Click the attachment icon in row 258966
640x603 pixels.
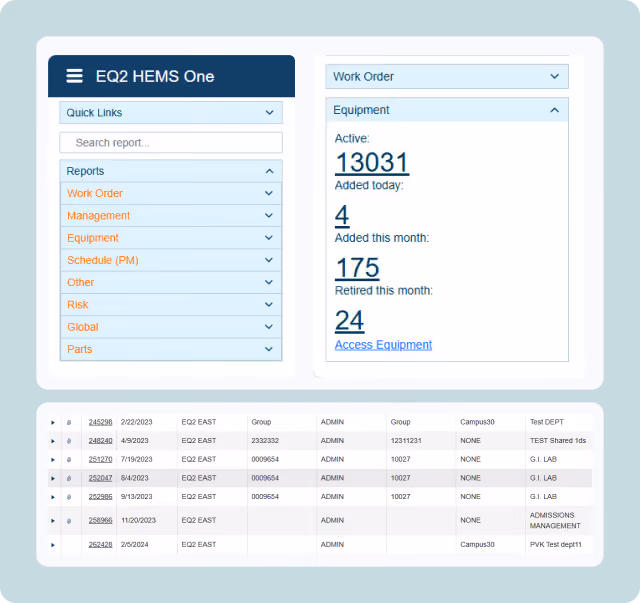click(69, 521)
